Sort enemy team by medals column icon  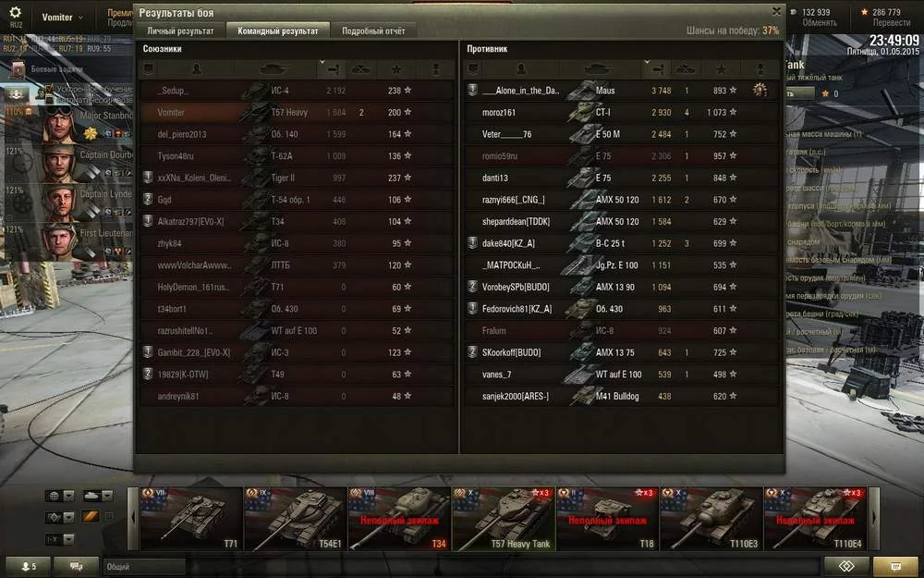coord(760,69)
